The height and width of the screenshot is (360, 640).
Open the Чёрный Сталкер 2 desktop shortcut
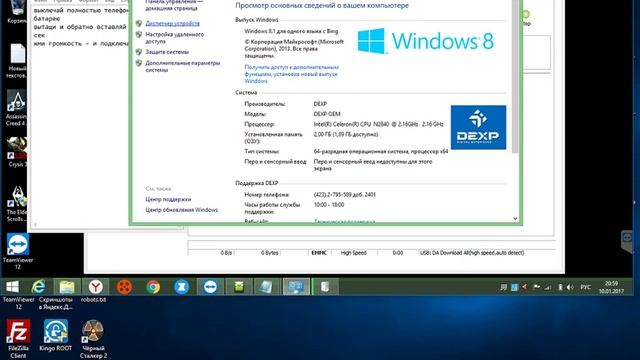click(x=93, y=338)
